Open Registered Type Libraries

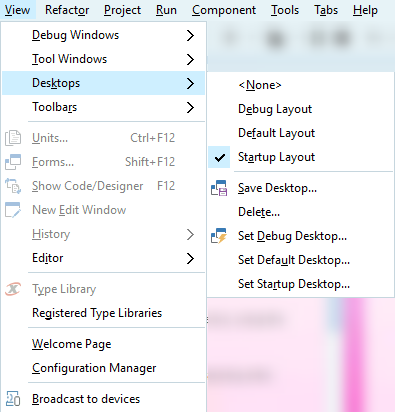click(x=103, y=313)
